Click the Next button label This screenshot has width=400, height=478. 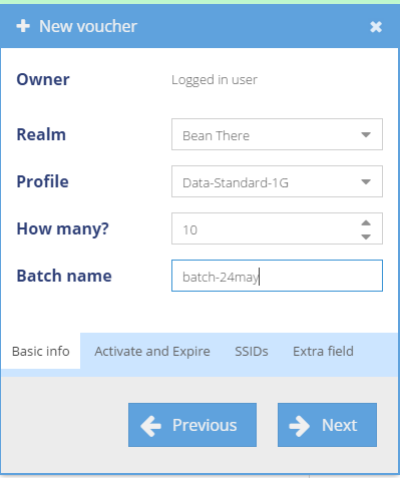coord(339,425)
